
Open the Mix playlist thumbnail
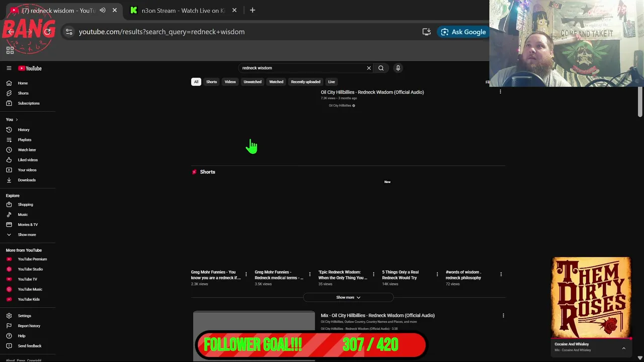click(x=254, y=336)
